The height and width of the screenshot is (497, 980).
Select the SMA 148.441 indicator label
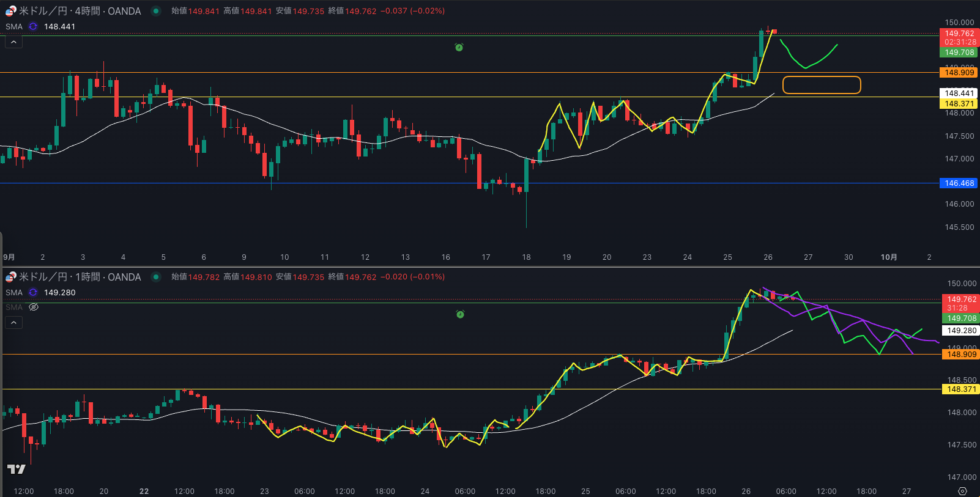tap(14, 26)
